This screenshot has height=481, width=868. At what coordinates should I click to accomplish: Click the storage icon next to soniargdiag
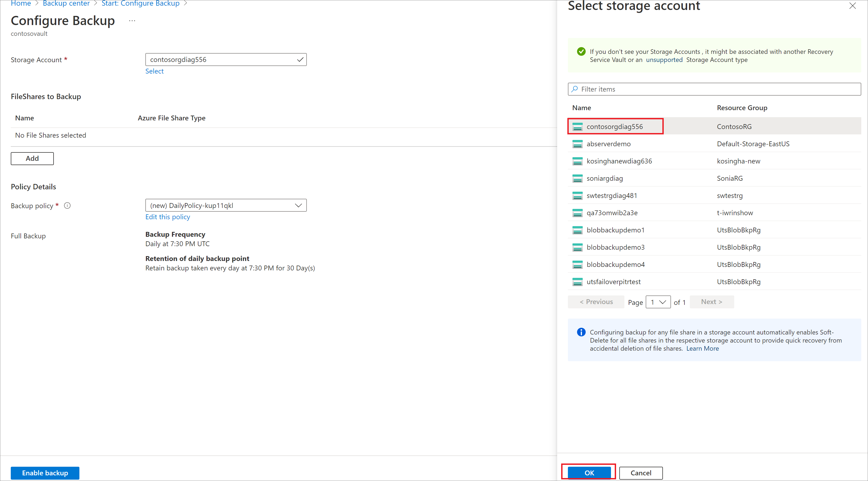click(x=577, y=178)
